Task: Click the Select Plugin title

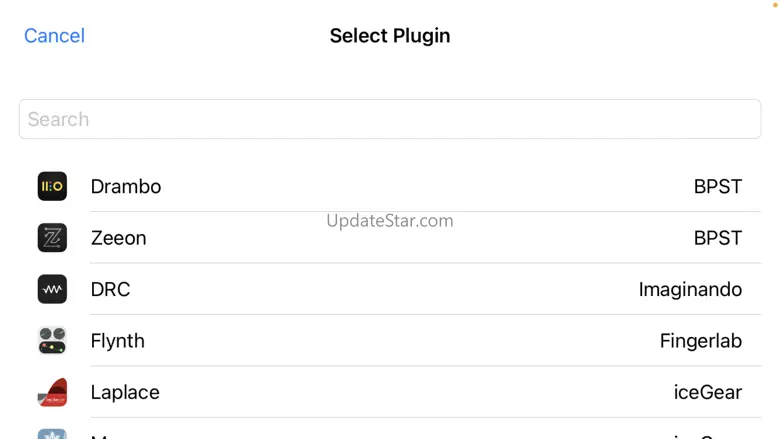Action: [390, 36]
